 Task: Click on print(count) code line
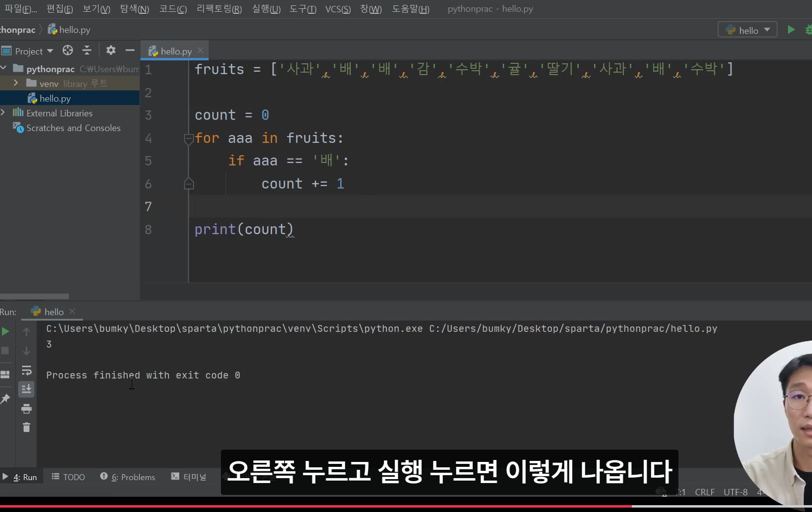tap(244, 229)
